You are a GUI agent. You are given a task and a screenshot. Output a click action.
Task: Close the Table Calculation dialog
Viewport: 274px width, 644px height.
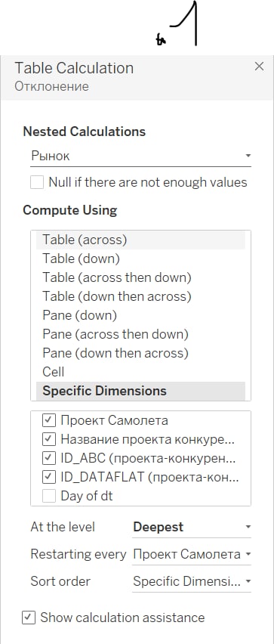pos(259,67)
